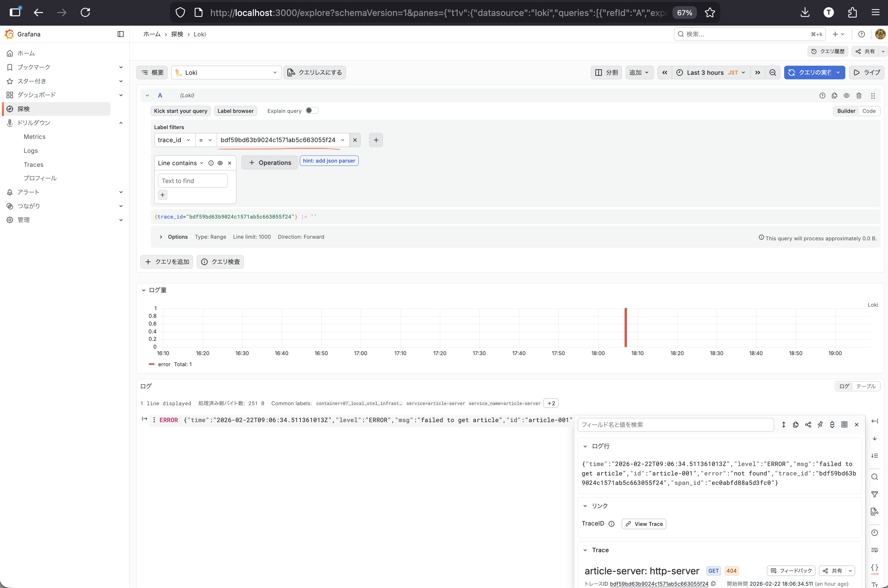Bookmark this page with the browser star icon
This screenshot has width=888, height=588.
(x=709, y=12)
